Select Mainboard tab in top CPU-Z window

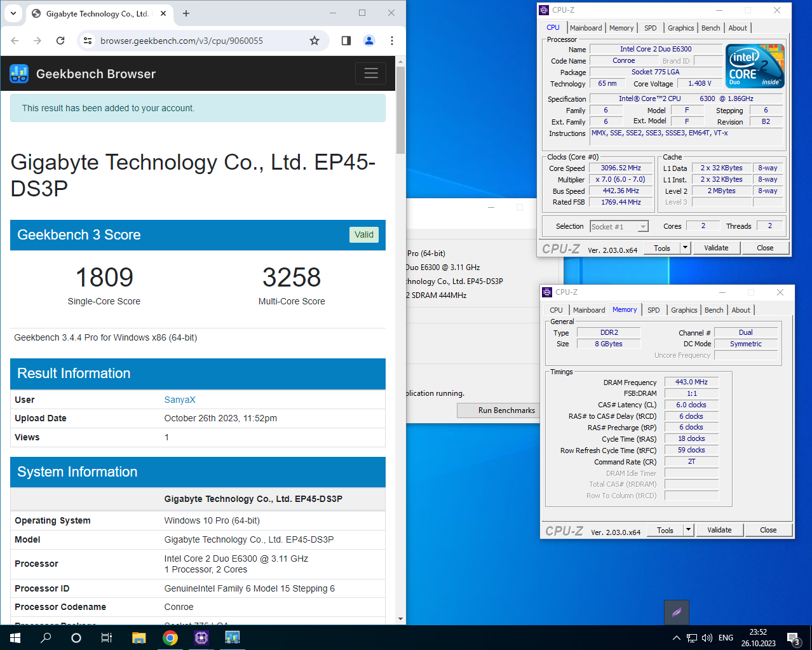pos(586,28)
